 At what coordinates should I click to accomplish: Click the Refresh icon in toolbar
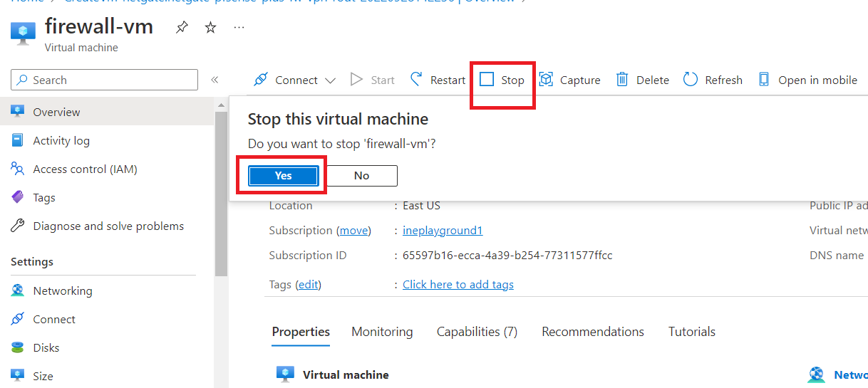click(690, 80)
